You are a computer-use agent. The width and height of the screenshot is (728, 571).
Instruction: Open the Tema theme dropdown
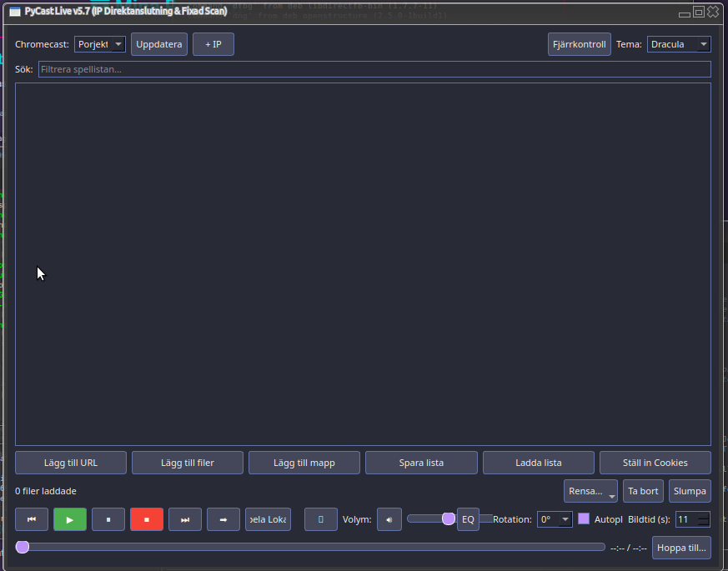tap(679, 44)
